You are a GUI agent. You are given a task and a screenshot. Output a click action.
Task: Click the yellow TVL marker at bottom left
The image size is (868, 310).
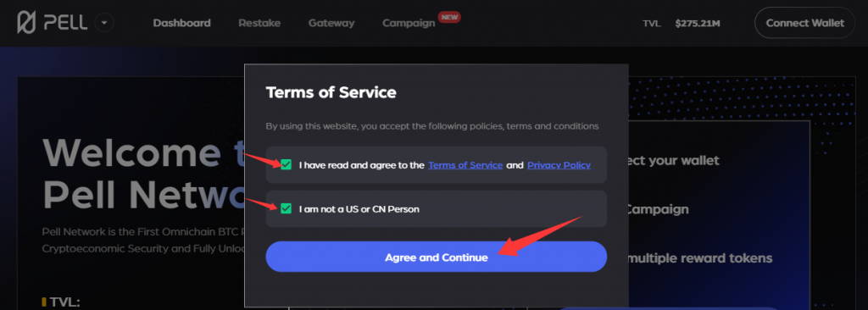43,302
